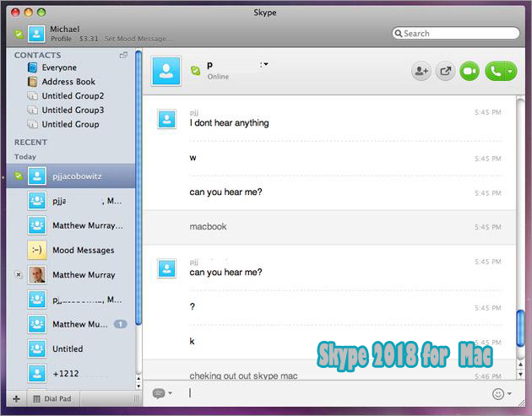
Task: Open Address Book in Contacts
Action: click(68, 82)
